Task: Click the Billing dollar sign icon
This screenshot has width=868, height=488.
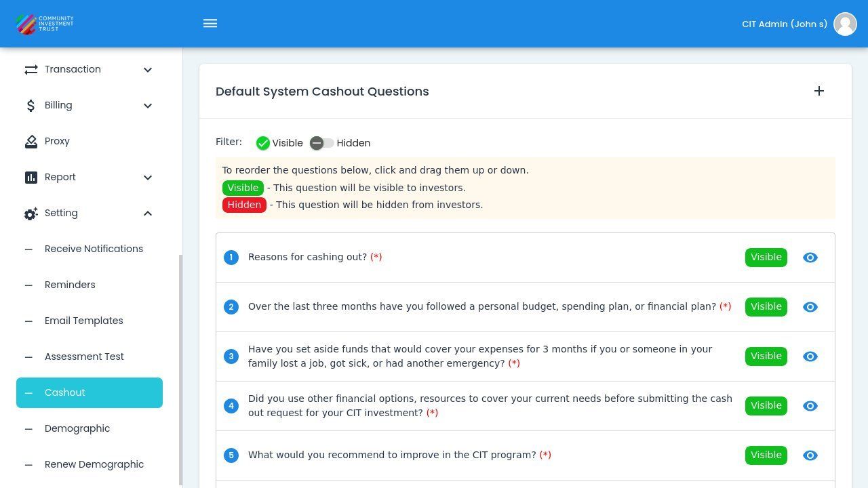Action: [x=31, y=106]
